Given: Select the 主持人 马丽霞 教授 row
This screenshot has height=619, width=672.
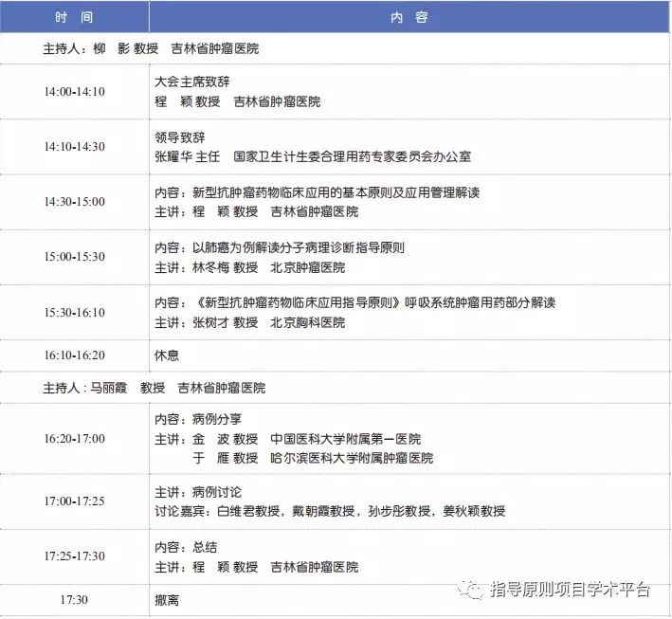Looking at the screenshot, I should coord(154,388).
